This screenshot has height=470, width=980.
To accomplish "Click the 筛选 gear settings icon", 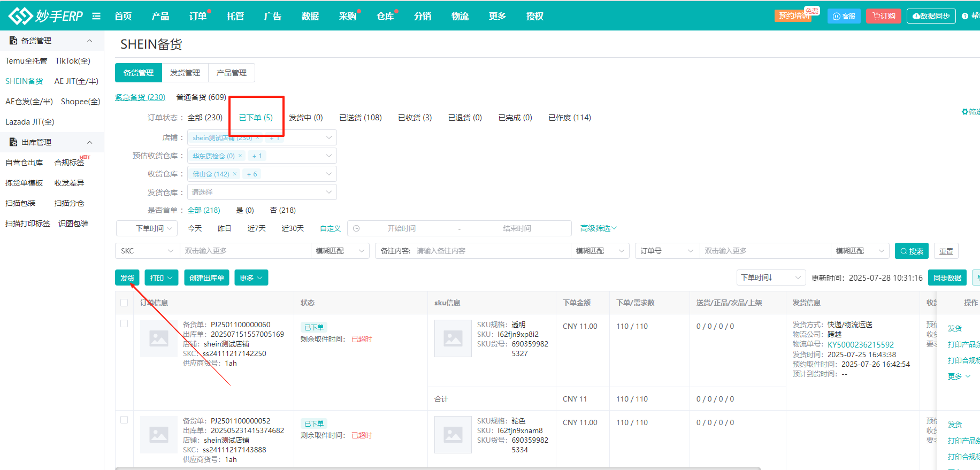I will click(x=965, y=112).
